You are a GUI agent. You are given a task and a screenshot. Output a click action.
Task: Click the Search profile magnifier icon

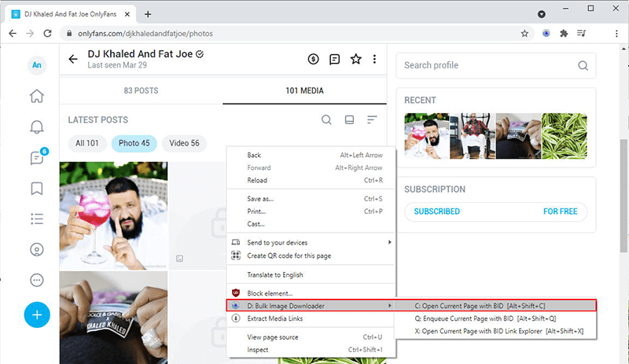coord(583,65)
